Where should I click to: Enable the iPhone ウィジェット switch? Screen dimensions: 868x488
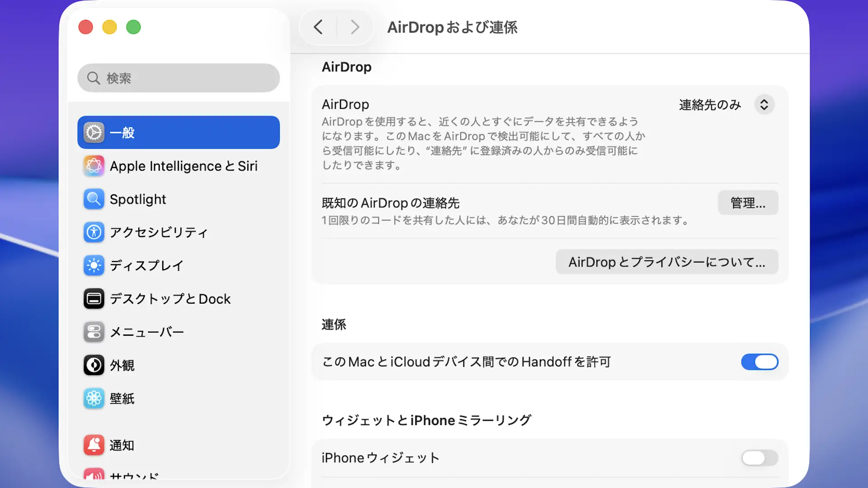pyautogui.click(x=759, y=458)
